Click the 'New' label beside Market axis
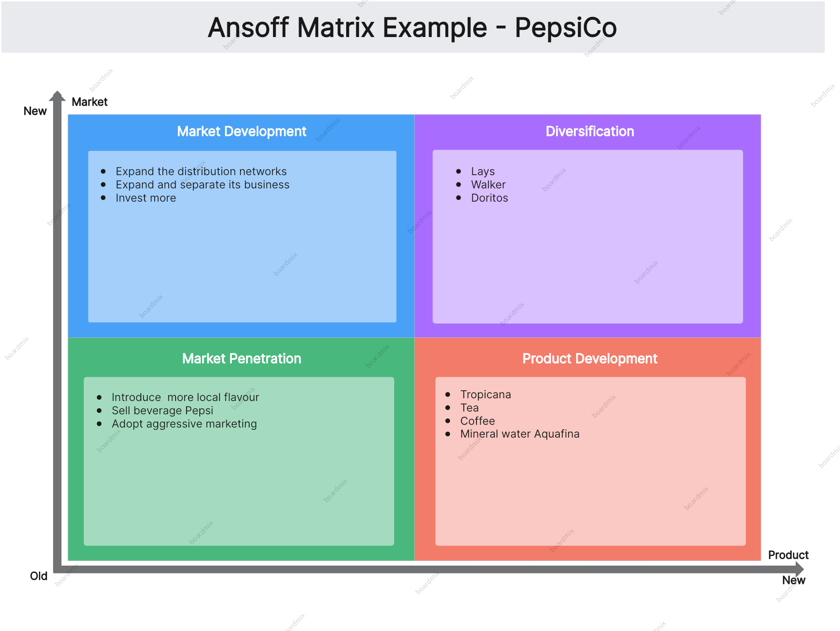This screenshot has height=631, width=840. [35, 111]
